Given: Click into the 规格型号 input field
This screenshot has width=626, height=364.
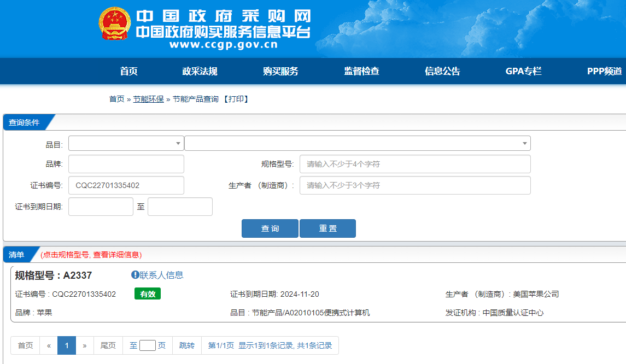Looking at the screenshot, I should click(415, 164).
